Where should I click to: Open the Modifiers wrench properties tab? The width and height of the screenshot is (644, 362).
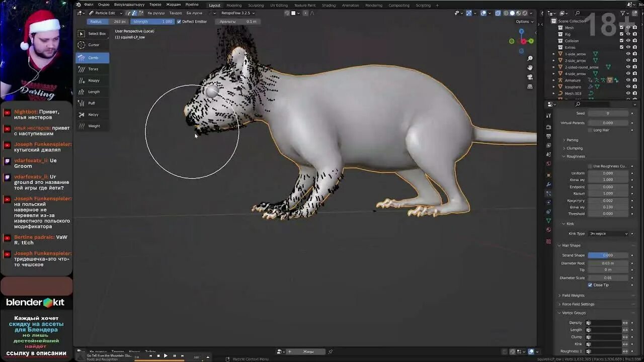click(548, 185)
